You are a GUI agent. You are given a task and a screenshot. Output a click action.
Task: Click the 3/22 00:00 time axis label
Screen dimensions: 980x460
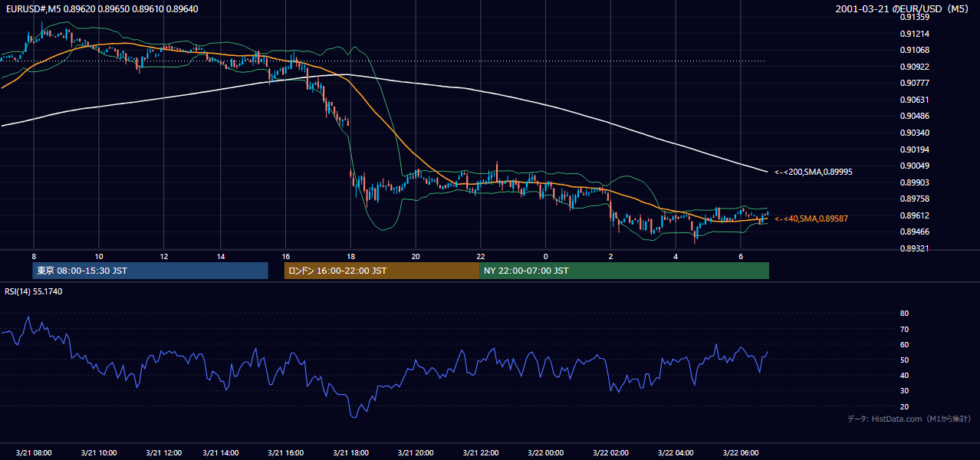click(x=545, y=453)
